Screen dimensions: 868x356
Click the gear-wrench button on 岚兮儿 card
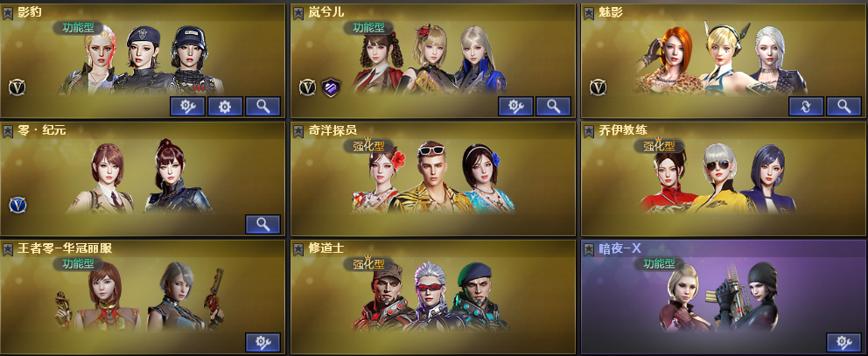point(515,107)
